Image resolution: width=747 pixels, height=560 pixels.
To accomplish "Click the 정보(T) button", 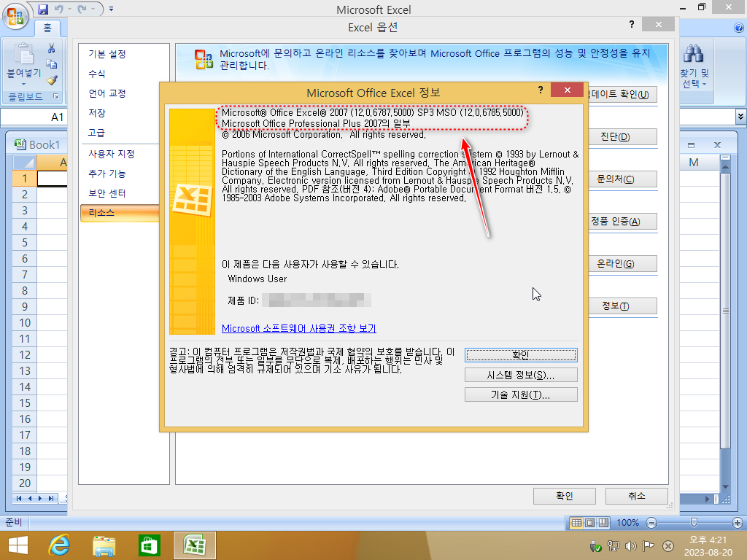I will pyautogui.click(x=623, y=306).
